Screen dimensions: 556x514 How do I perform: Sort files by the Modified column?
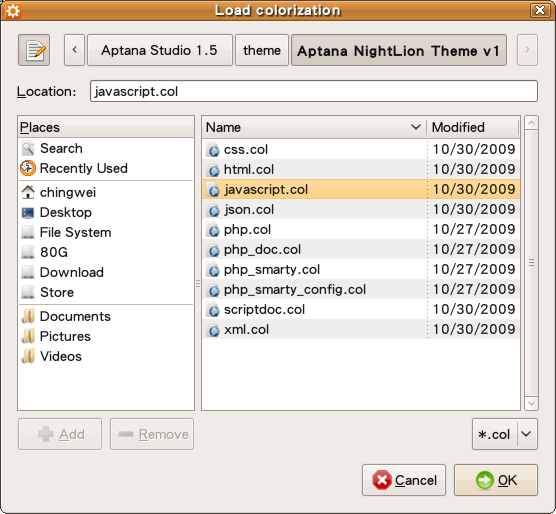(x=473, y=127)
